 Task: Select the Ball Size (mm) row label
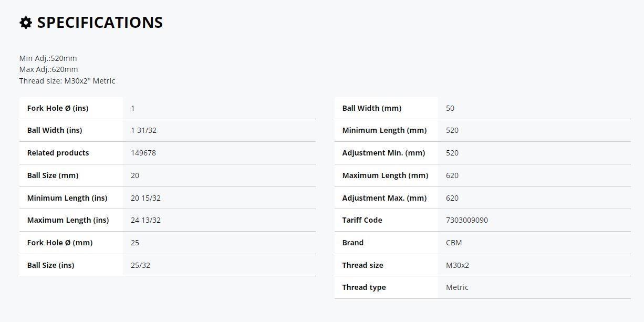[53, 175]
